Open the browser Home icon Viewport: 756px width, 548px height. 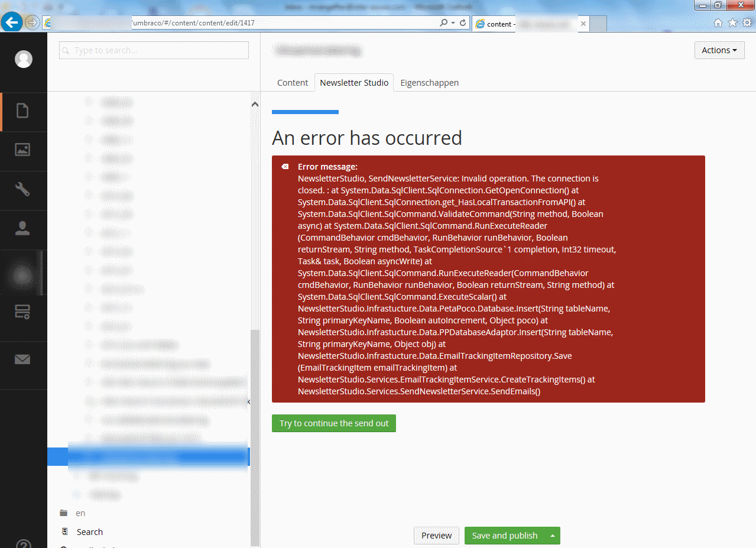click(718, 23)
